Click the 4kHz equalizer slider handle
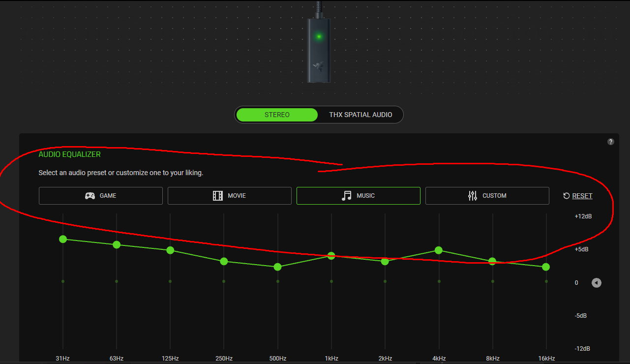Screen dimensions: 630x364 (439, 250)
